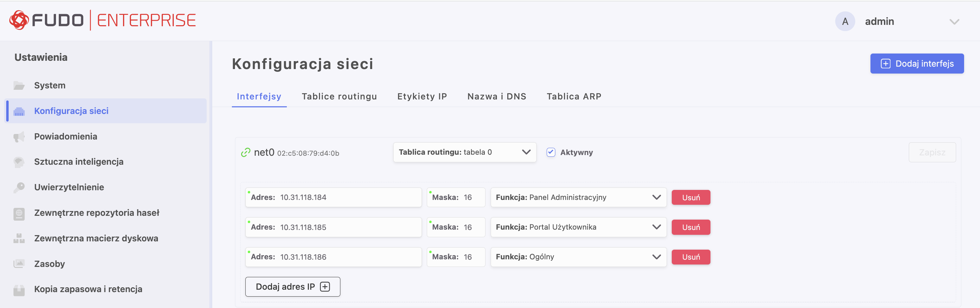Image resolution: width=980 pixels, height=308 pixels.
Task: Click the System folder icon in sidebar
Action: pos(19,86)
